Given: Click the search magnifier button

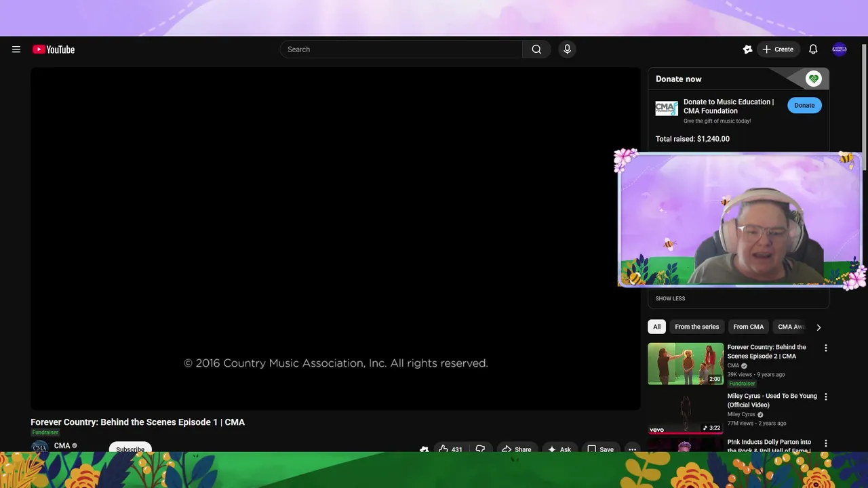Looking at the screenshot, I should click(536, 49).
